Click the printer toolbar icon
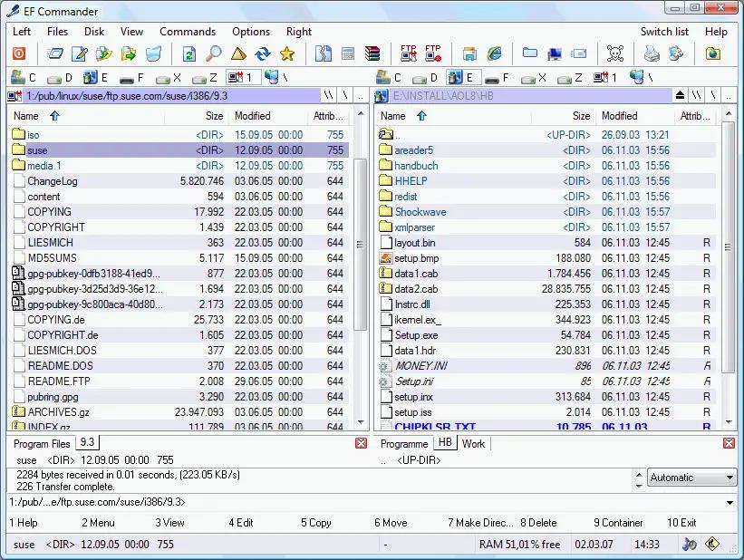744x560 pixels. pyautogui.click(x=651, y=54)
